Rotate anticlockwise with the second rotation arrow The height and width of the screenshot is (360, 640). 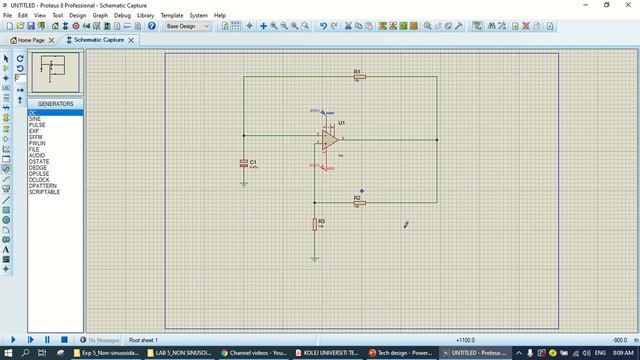20,69
